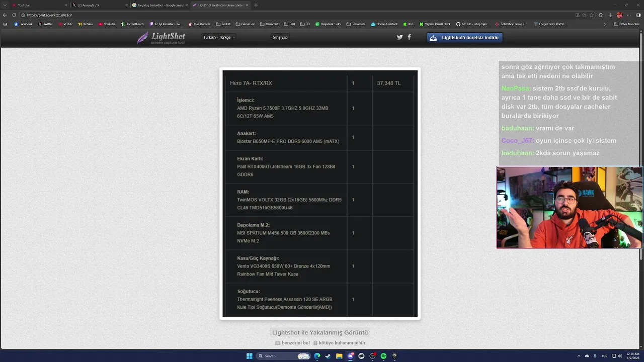Open Discord from the taskbar
Image resolution: width=644 pixels, height=362 pixels.
[x=350, y=356]
